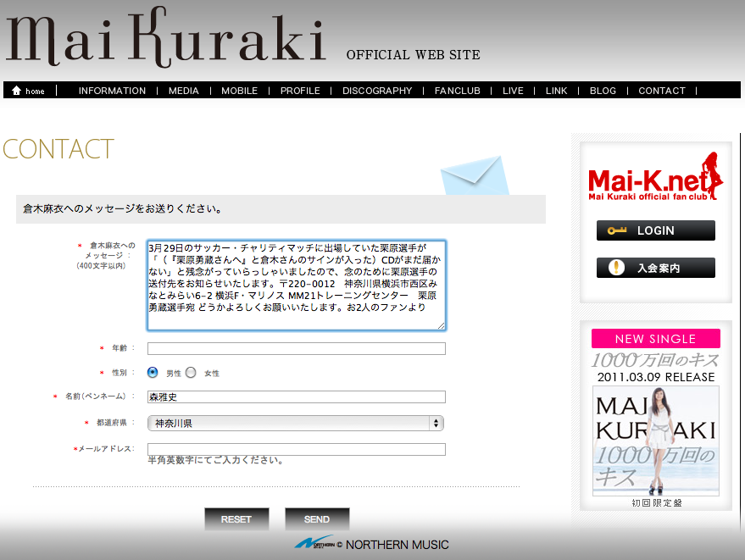Click inside the message text area
The width and height of the screenshot is (745, 560).
[297, 285]
